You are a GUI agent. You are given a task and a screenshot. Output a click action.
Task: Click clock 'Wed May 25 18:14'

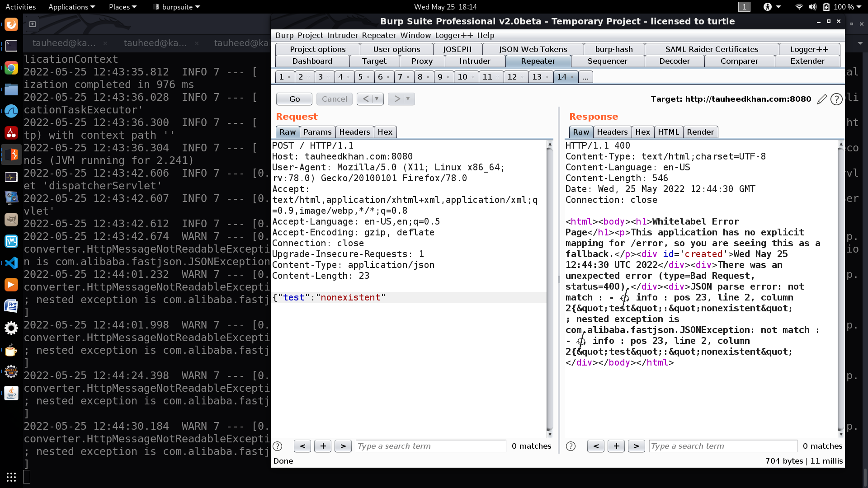(x=445, y=7)
